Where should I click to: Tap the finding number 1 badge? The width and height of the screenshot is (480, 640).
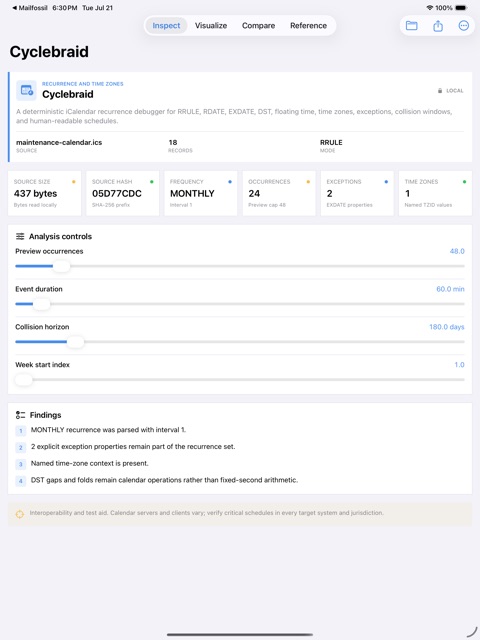pyautogui.click(x=20, y=431)
